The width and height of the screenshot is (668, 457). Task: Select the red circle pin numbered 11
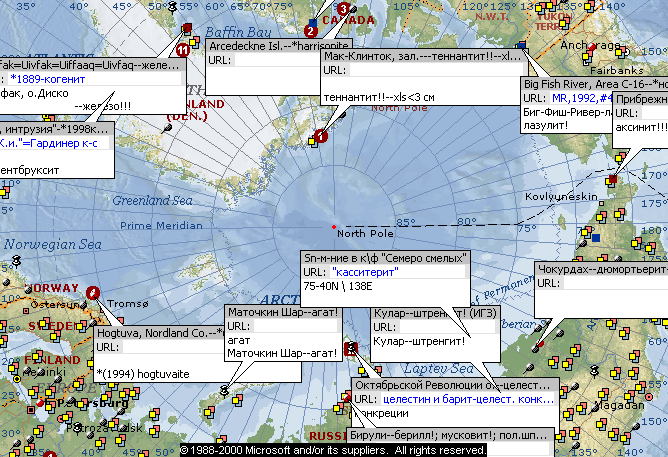(x=183, y=50)
